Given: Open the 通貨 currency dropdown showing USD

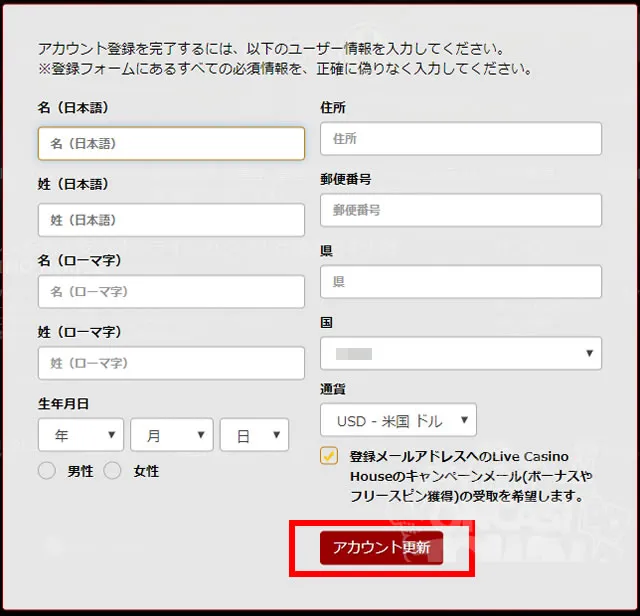Looking at the screenshot, I should tap(398, 420).
